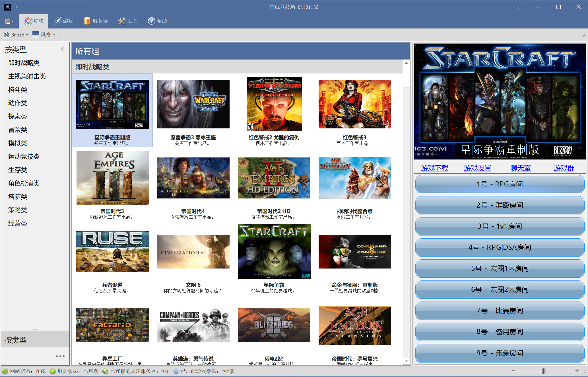588x377 pixels.
Task: Open the 游戏群 link
Action: 564,168
